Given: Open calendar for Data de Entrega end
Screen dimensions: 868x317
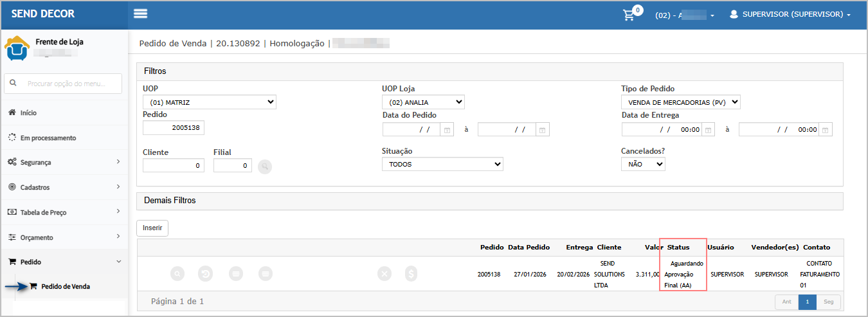Looking at the screenshot, I should tap(826, 130).
